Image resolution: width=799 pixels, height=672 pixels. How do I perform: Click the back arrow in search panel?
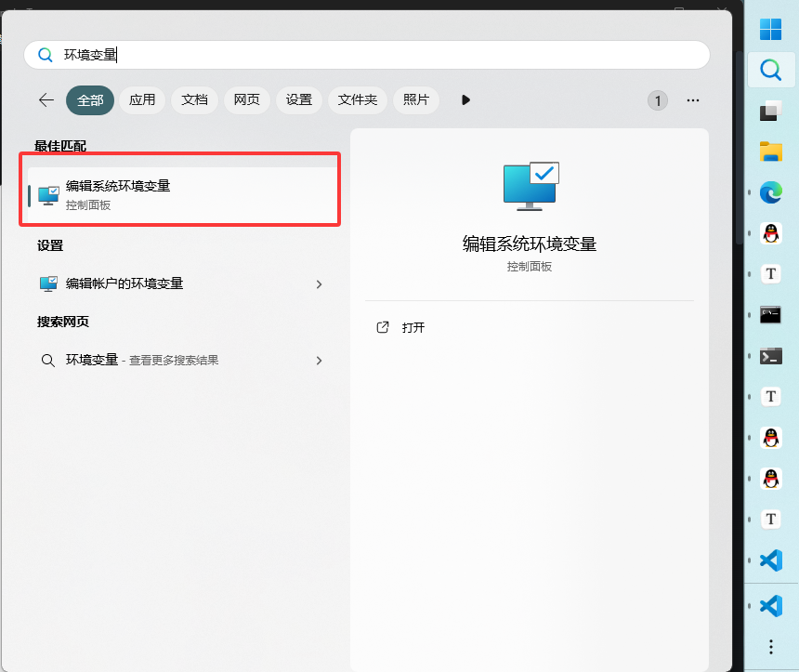click(x=46, y=100)
